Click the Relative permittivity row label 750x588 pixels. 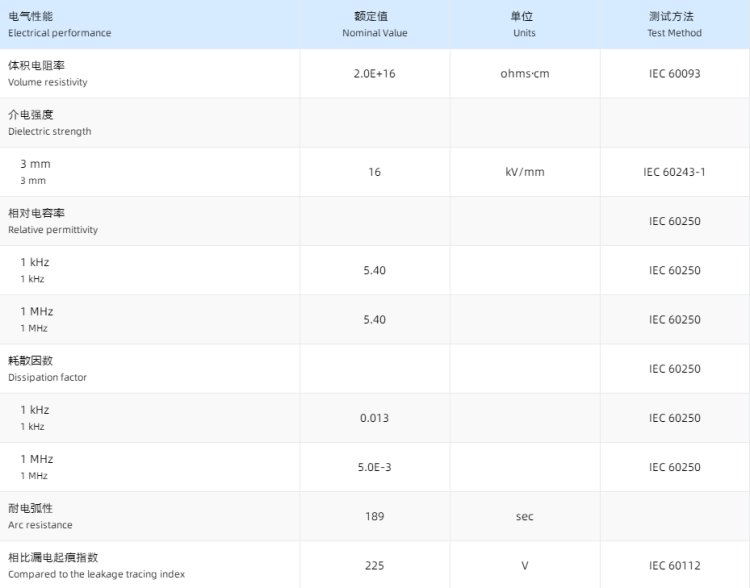pyautogui.click(x=53, y=220)
